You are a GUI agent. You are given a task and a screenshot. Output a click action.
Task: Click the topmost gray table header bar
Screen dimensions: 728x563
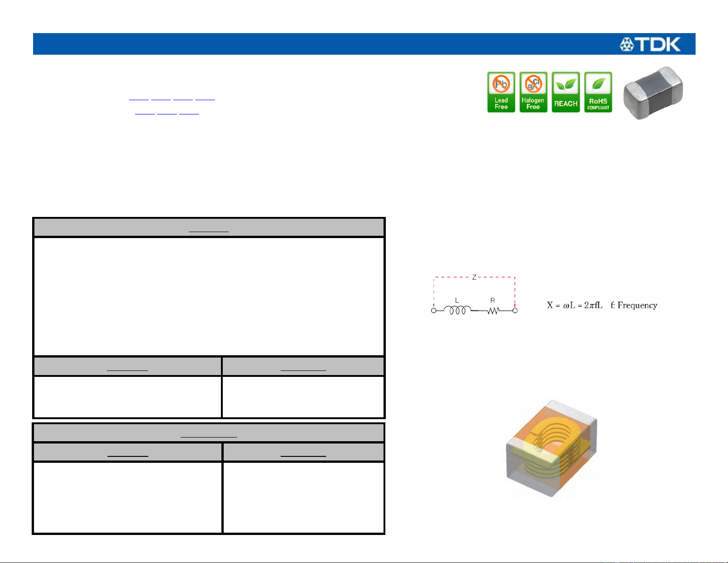click(x=209, y=227)
